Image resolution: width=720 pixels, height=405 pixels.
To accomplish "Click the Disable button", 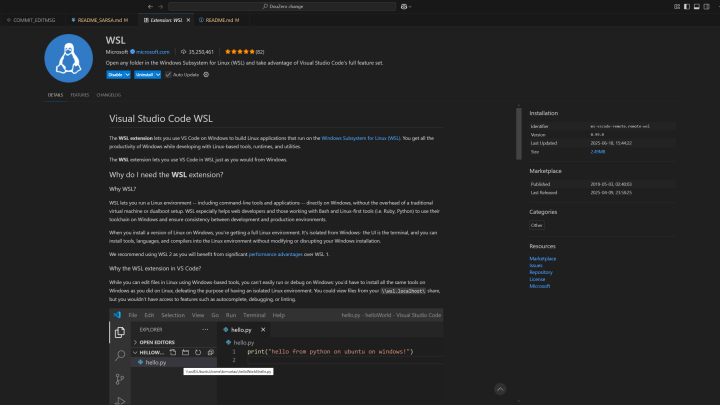I will 115,74.
